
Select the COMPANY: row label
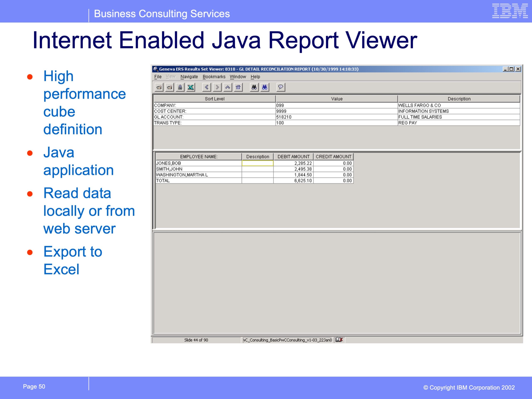214,105
